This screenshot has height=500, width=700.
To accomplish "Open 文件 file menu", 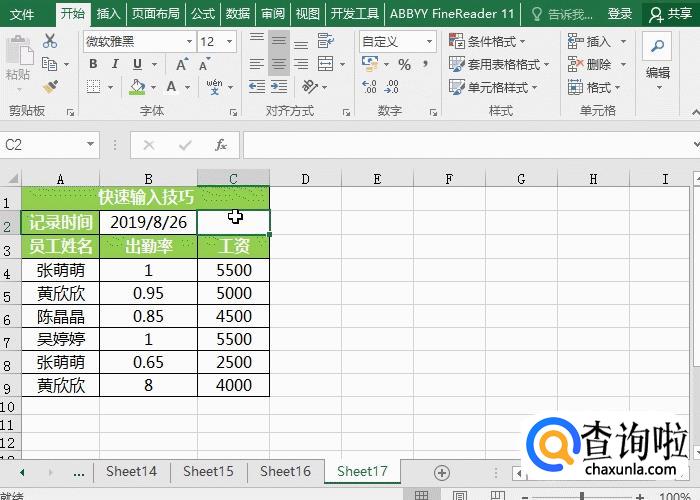I will (x=22, y=14).
